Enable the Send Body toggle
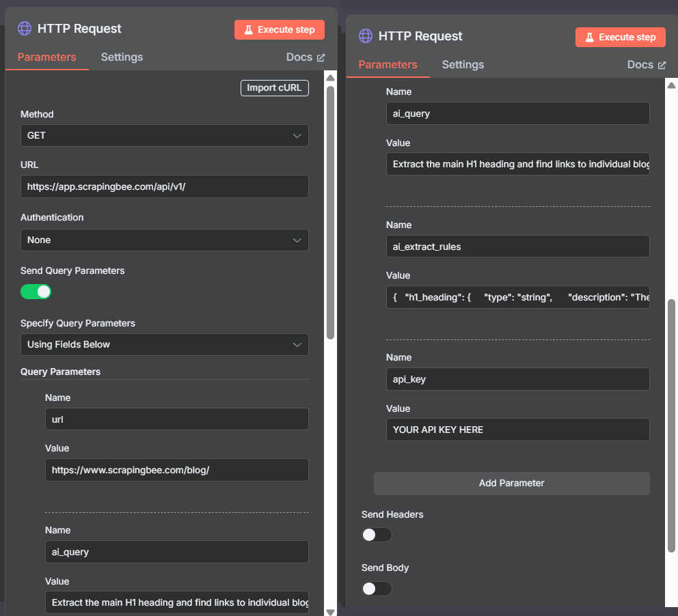Screen dimensions: 678x616 pos(377,589)
